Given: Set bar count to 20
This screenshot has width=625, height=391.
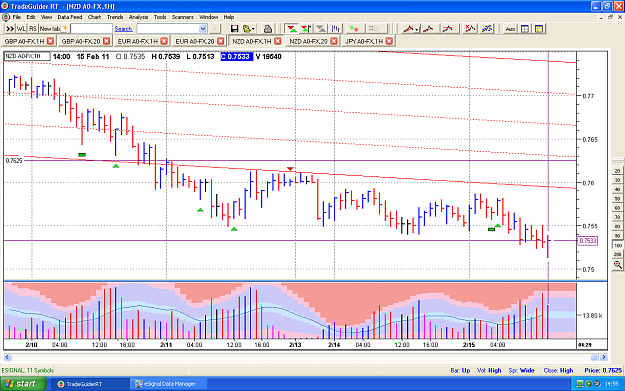Looking at the screenshot, I should 617,171.
